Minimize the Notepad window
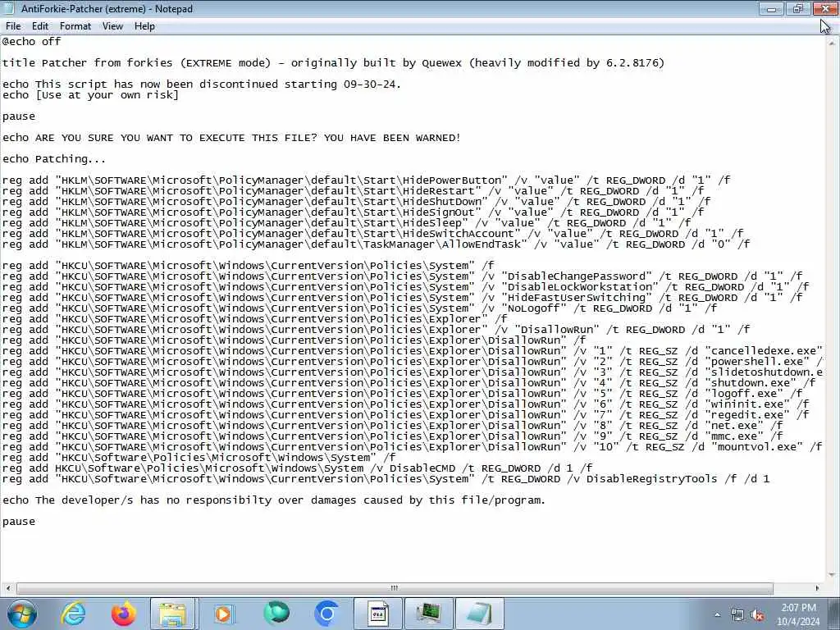This screenshot has width=840, height=630. pos(771,8)
